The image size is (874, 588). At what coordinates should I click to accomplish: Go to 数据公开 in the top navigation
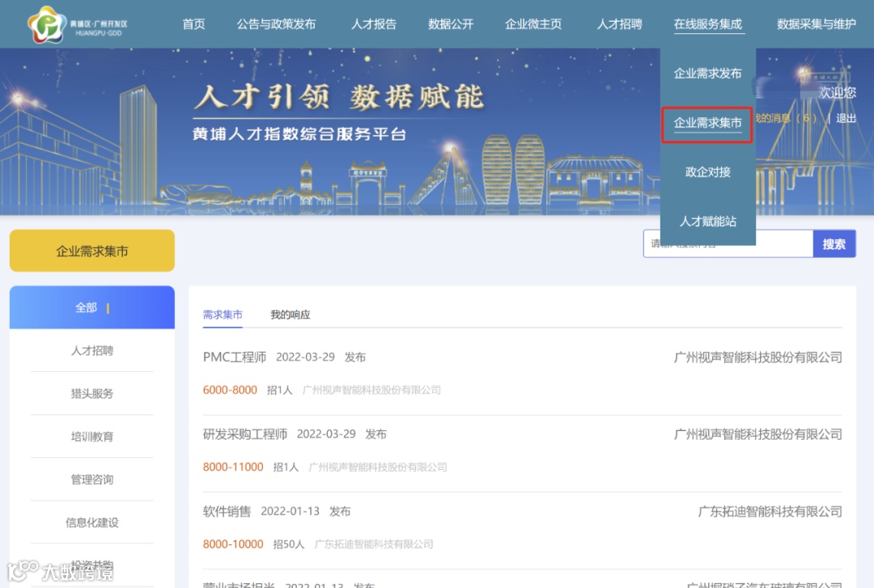pyautogui.click(x=451, y=24)
